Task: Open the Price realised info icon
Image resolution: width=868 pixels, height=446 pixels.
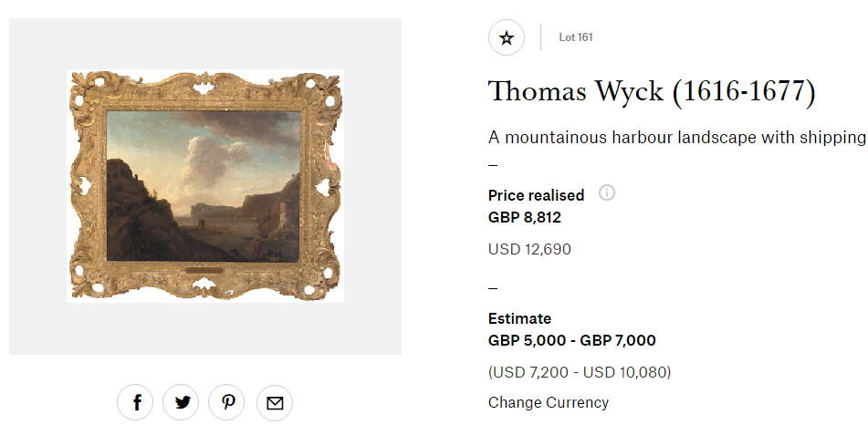Action: click(x=607, y=193)
